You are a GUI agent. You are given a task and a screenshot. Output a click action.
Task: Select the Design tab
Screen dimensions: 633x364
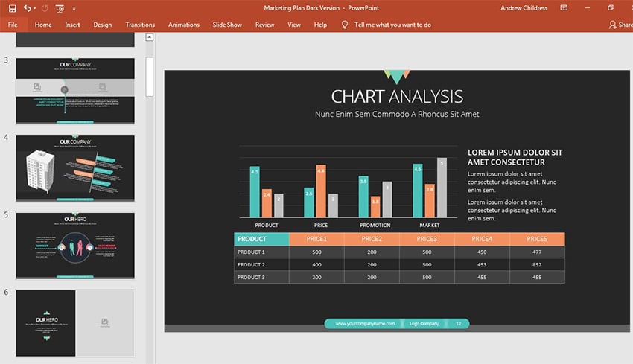point(103,25)
